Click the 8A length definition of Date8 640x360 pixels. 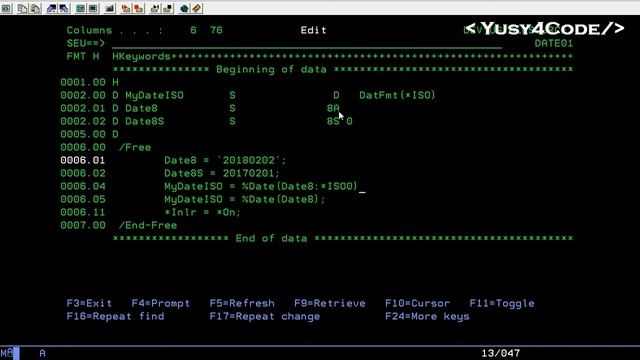click(333, 108)
